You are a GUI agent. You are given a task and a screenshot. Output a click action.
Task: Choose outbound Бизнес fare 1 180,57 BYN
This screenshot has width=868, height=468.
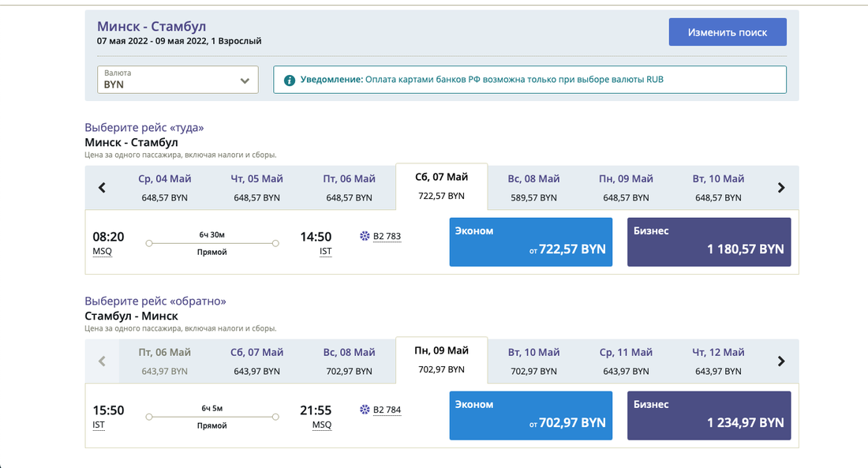click(x=709, y=241)
